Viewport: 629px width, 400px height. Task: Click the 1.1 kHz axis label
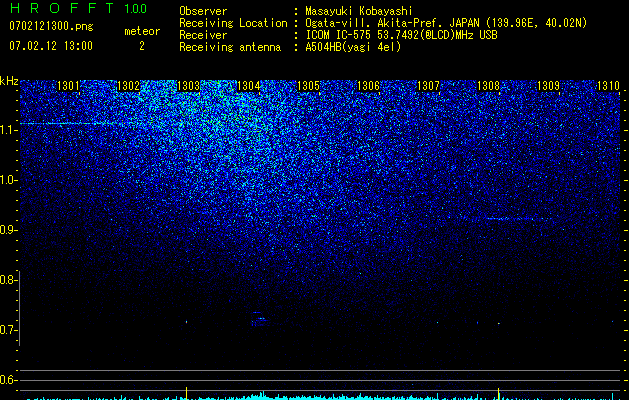click(7, 130)
